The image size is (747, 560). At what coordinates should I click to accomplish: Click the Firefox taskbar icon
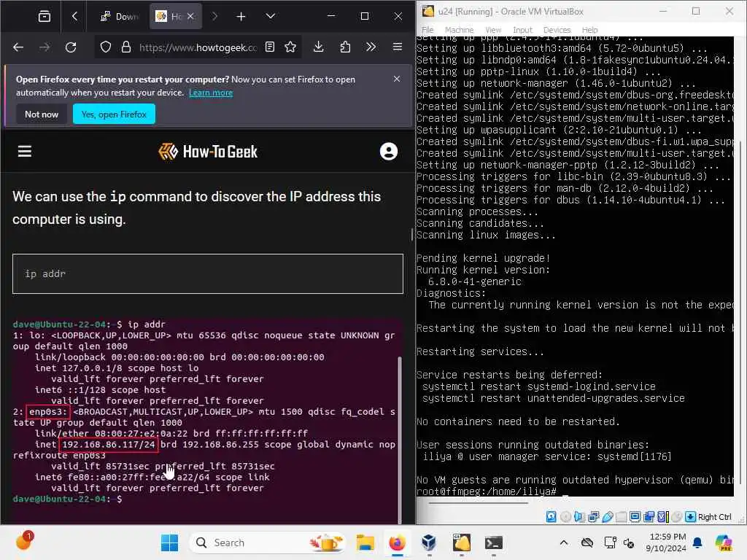pyautogui.click(x=397, y=542)
